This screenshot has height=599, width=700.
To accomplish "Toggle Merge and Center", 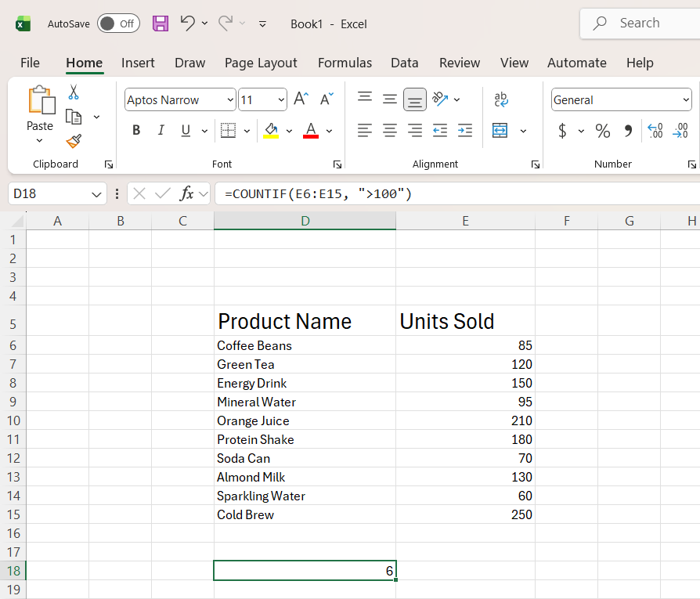I will click(499, 130).
